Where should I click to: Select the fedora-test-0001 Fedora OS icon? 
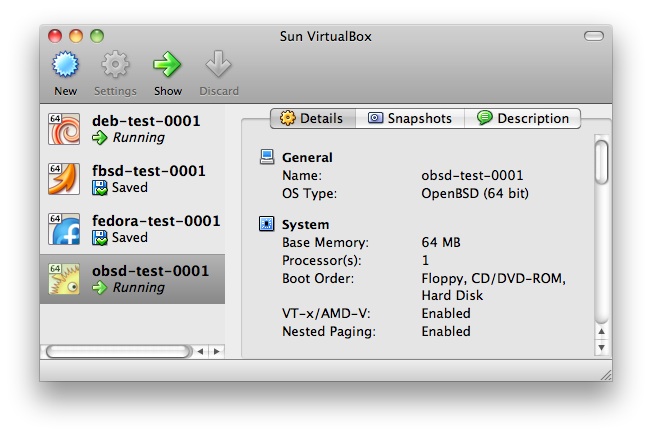pyautogui.click(x=64, y=229)
